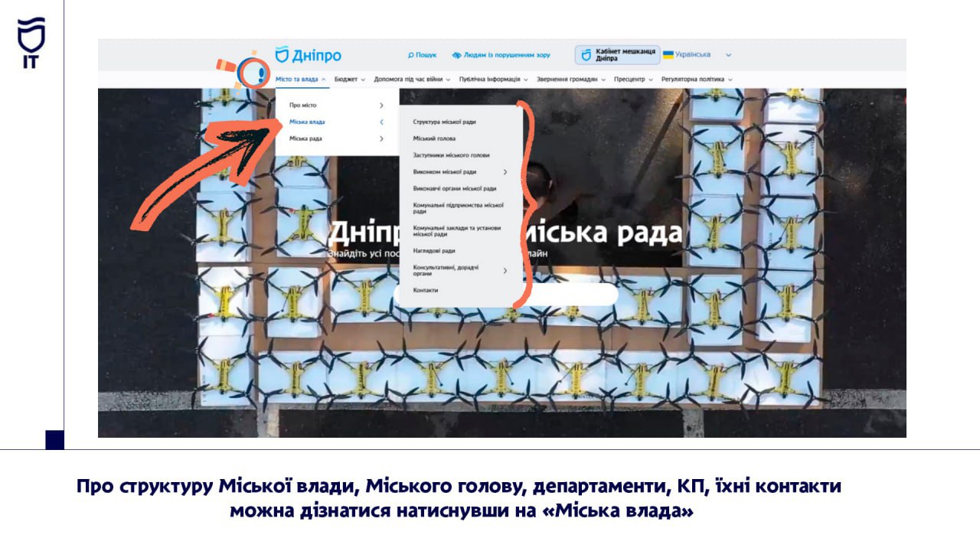Click the magnifier icon next to Пошук
The height and width of the screenshot is (551, 980).
pyautogui.click(x=410, y=55)
